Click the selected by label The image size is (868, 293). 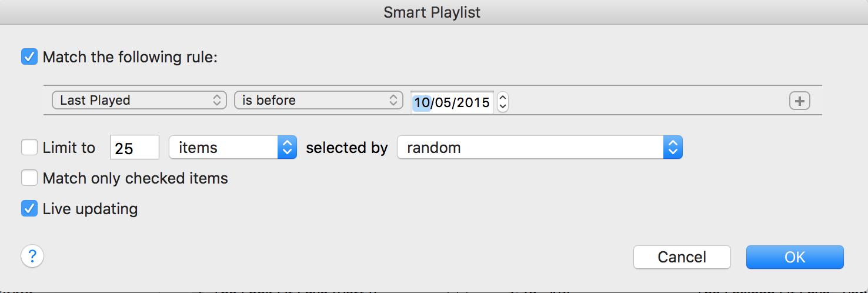click(x=347, y=148)
